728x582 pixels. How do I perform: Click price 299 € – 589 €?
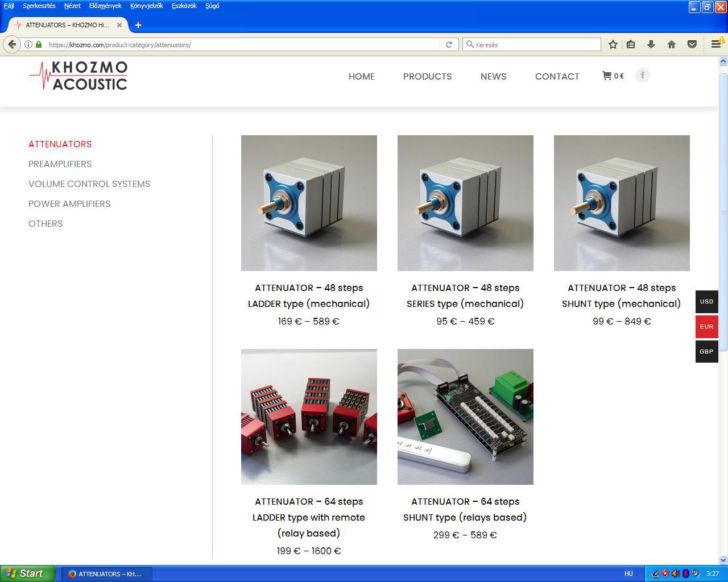465,535
